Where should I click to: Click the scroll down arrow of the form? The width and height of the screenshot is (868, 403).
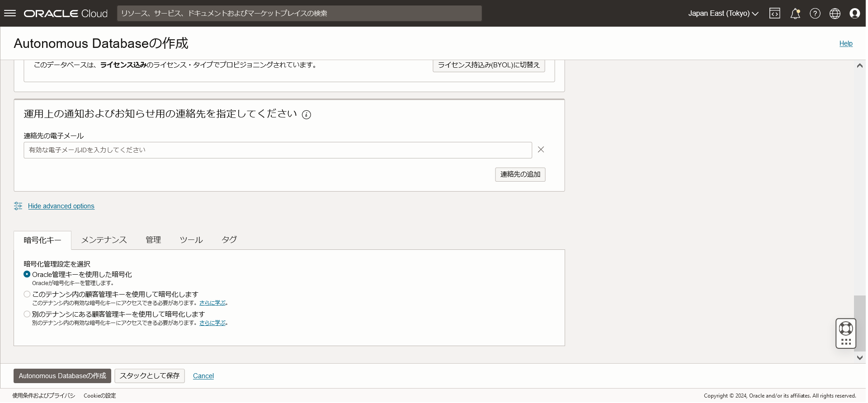tap(860, 358)
